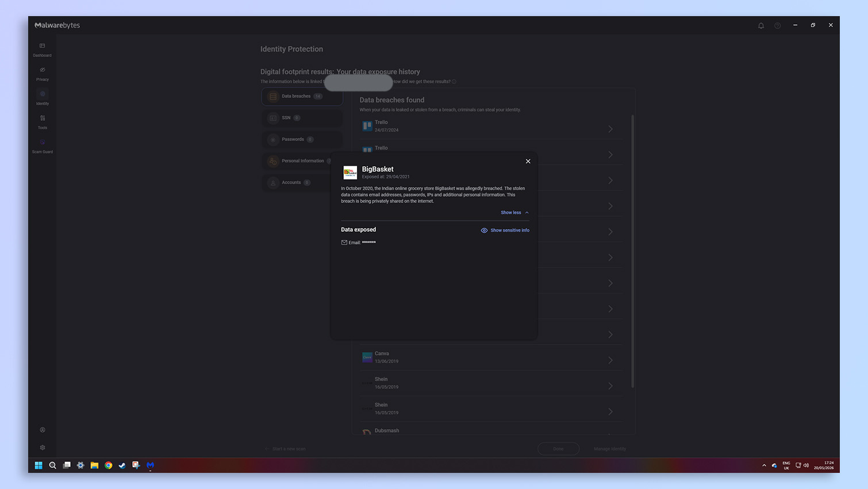868x489 pixels.
Task: Show hidden system tray icons
Action: (764, 465)
